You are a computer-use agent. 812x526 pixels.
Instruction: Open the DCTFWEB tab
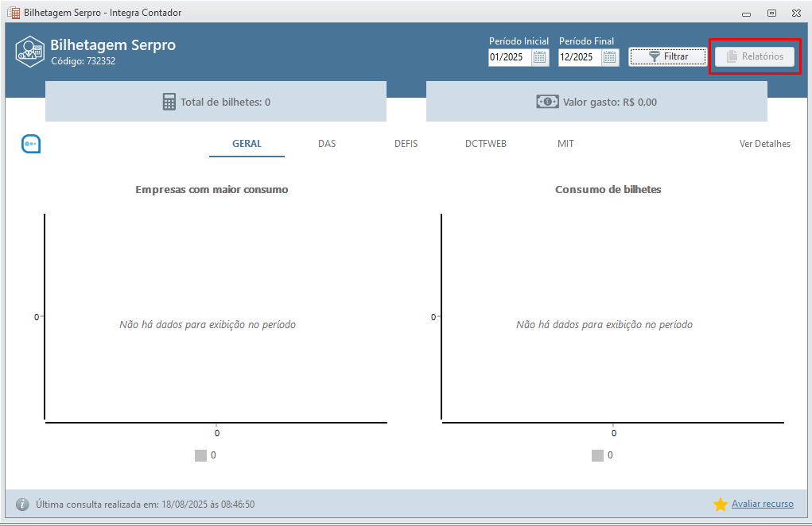[486, 144]
